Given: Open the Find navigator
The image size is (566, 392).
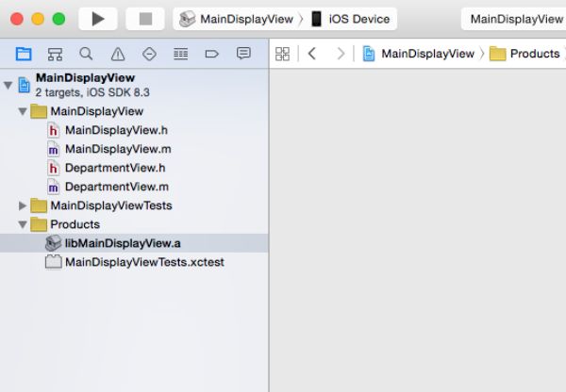Looking at the screenshot, I should coord(86,54).
